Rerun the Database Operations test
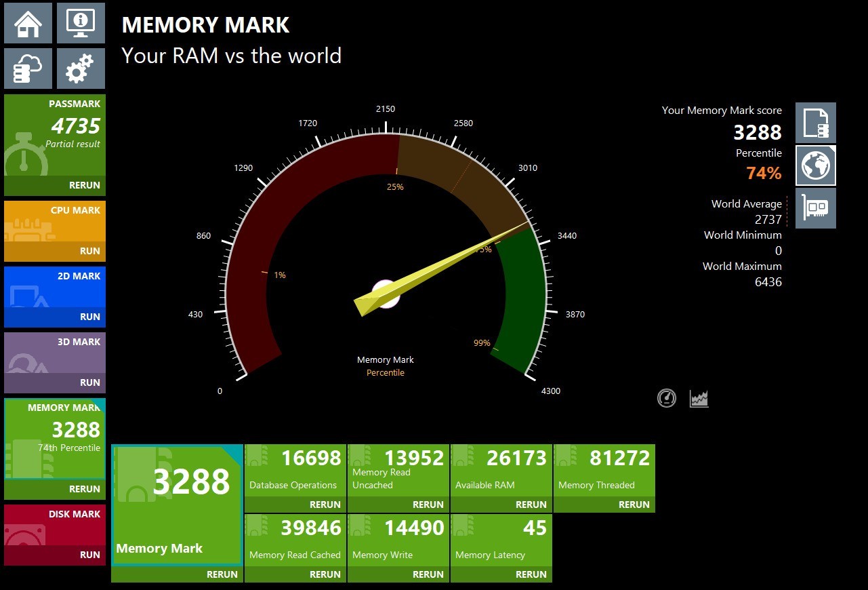 coord(325,505)
